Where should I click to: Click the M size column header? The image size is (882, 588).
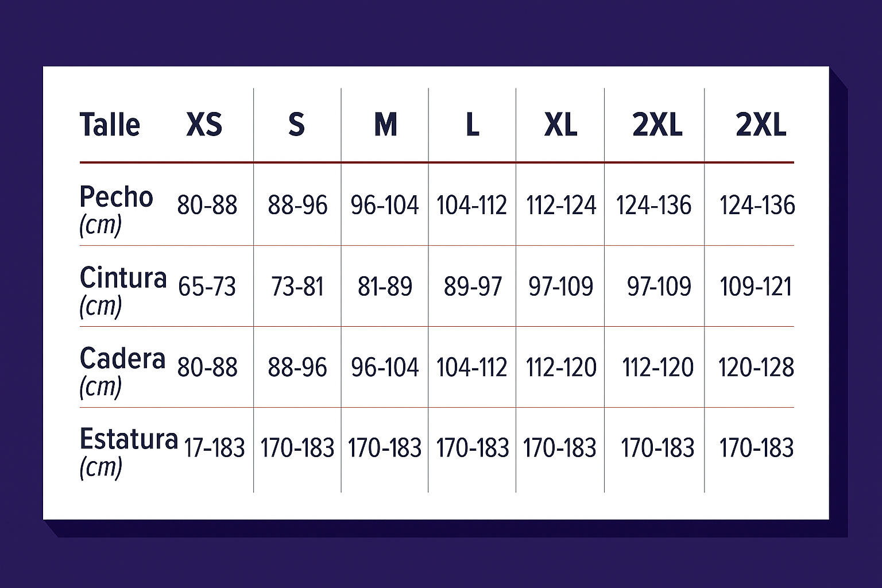pyautogui.click(x=385, y=125)
